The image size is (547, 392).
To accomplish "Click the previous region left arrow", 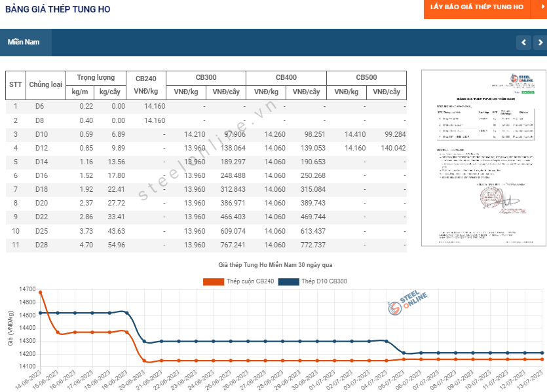I will pyautogui.click(x=523, y=43).
